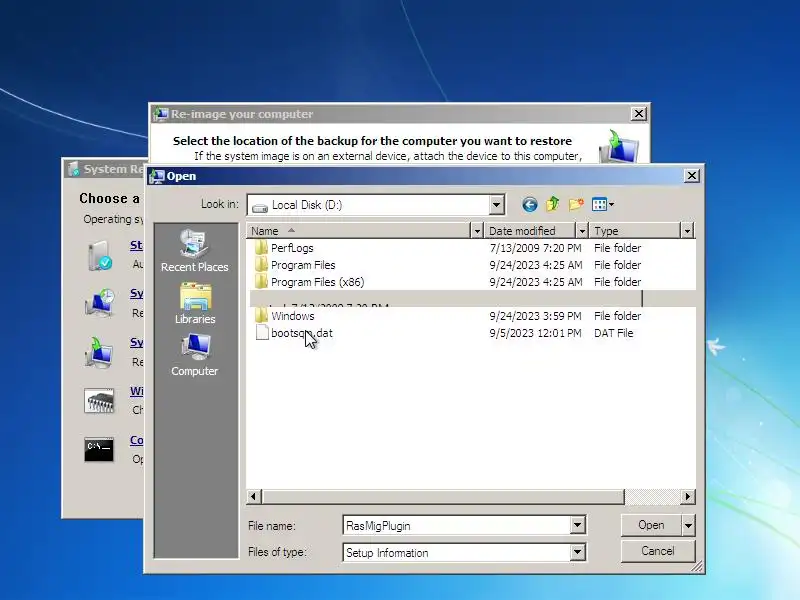
Task: Expand the File name dropdown arrow
Action: point(578,525)
